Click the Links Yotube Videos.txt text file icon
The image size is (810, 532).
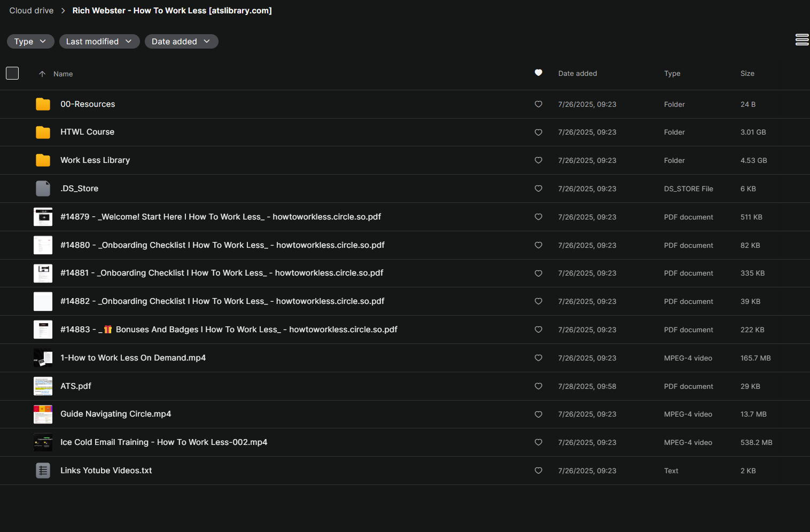pos(43,471)
